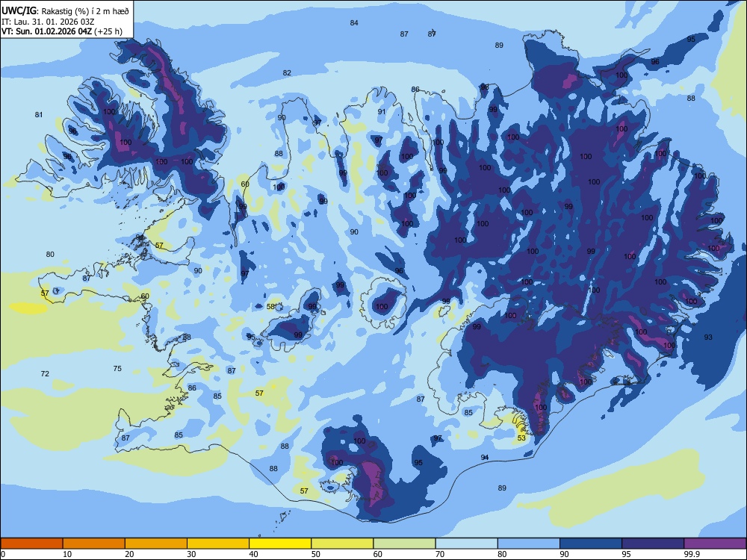Click the legend label '30'

click(x=191, y=554)
